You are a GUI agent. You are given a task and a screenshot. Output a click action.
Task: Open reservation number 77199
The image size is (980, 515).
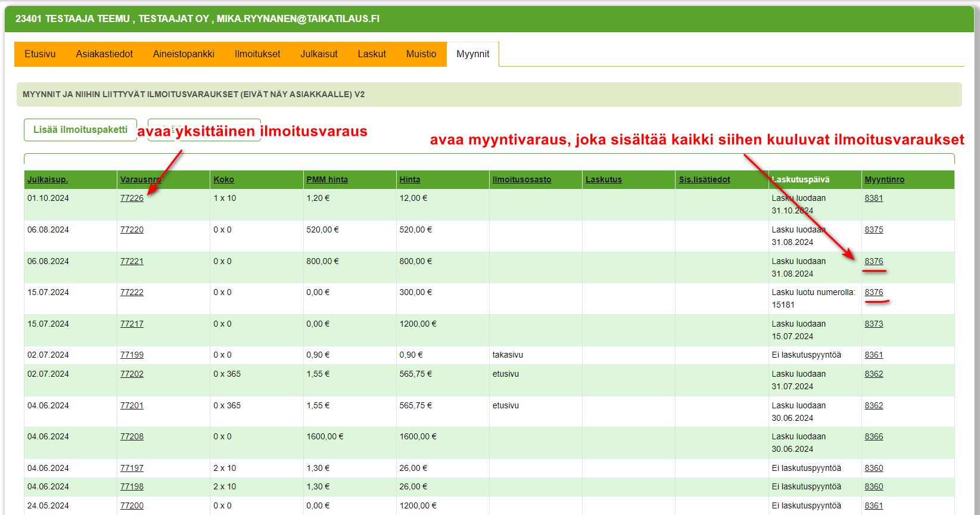[132, 355]
